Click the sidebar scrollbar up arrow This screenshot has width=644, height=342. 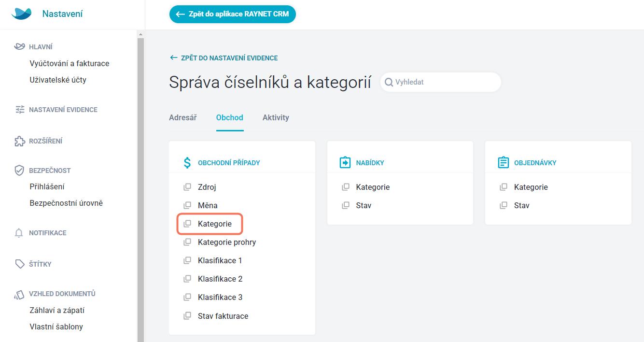coord(140,34)
